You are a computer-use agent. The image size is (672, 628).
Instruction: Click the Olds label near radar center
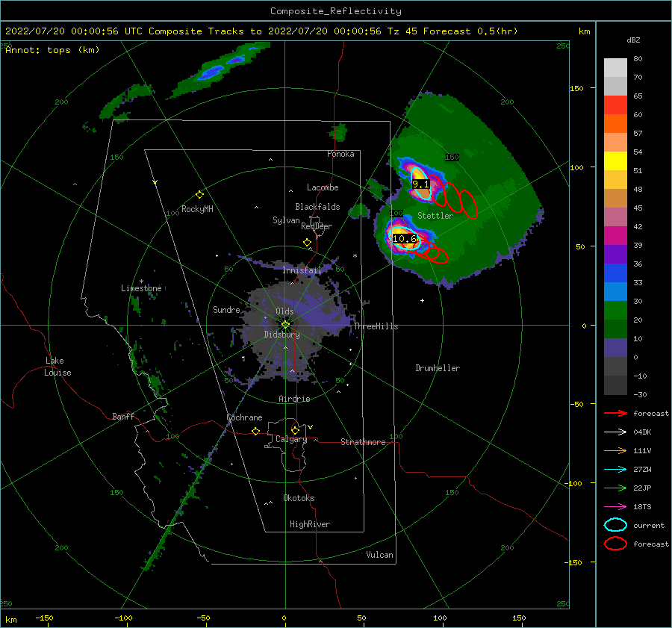pos(284,311)
